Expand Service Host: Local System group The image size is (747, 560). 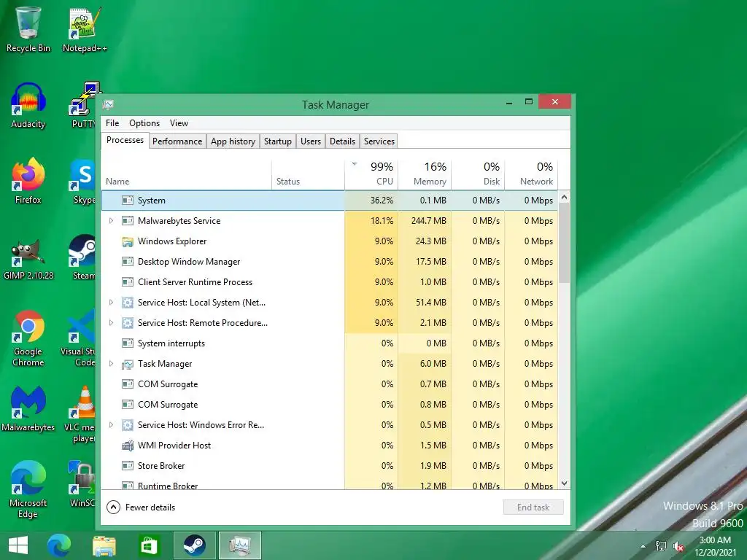click(111, 303)
